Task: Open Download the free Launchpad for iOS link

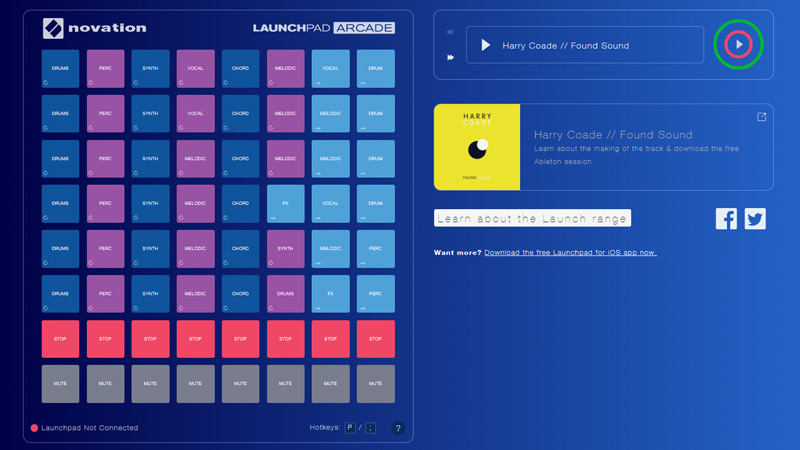Action: tap(570, 253)
